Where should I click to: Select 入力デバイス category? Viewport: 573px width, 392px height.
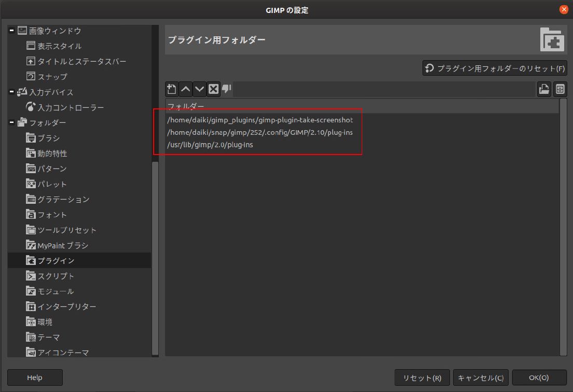[x=51, y=92]
